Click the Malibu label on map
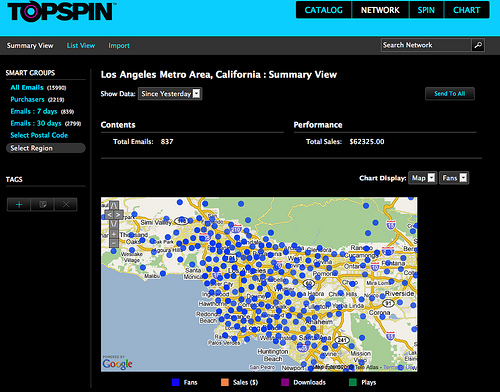This screenshot has width=500, height=392. pyautogui.click(x=152, y=276)
